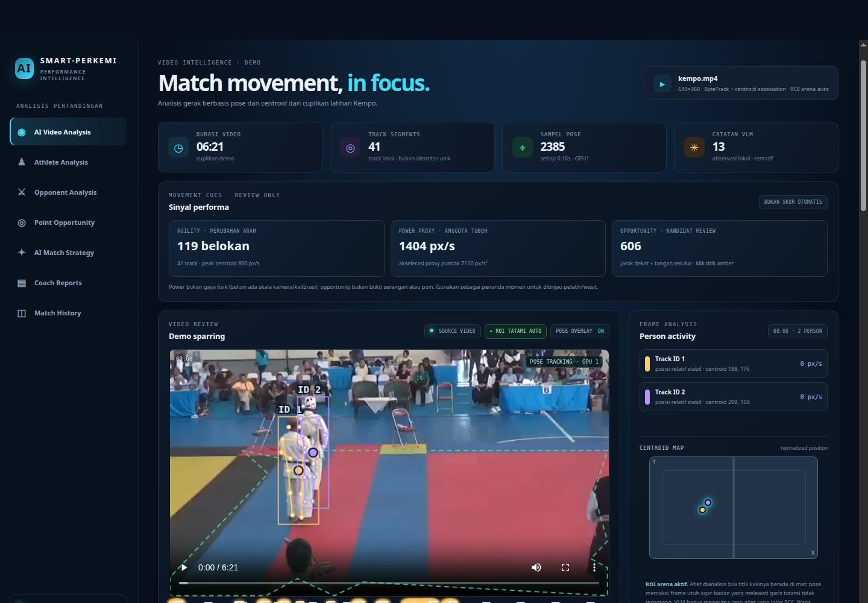Open Opponent Analysis section
Image resolution: width=868 pixels, height=603 pixels.
coord(68,192)
